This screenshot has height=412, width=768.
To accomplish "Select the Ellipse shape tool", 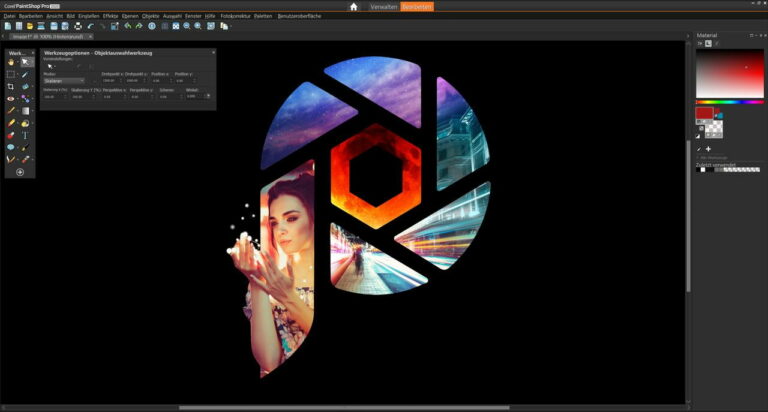I will tap(11, 147).
